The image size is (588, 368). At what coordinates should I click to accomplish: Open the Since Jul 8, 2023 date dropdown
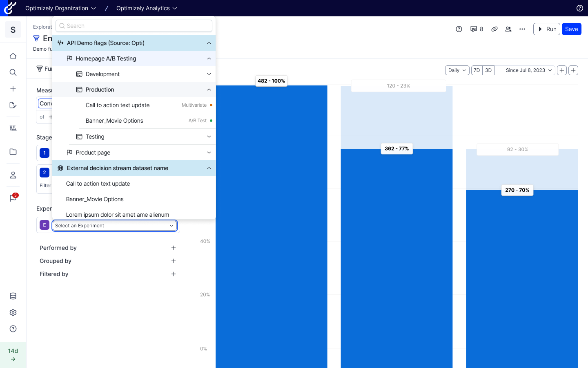(x=528, y=70)
